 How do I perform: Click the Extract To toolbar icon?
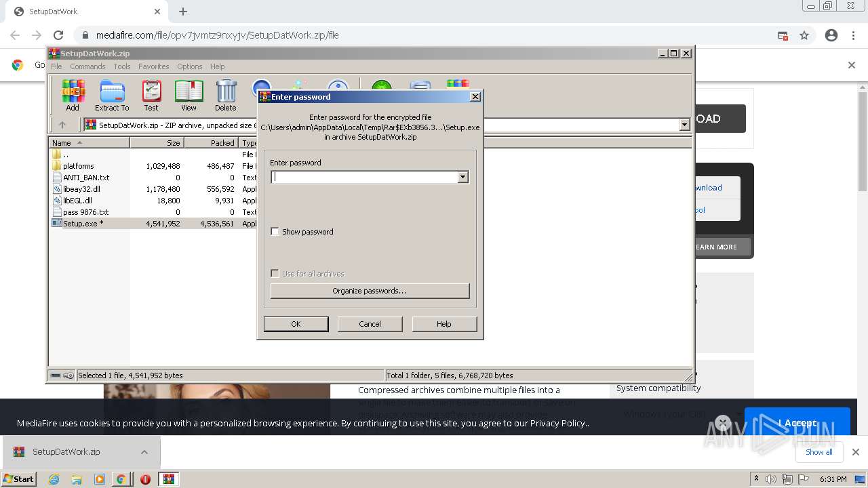pyautogui.click(x=112, y=95)
